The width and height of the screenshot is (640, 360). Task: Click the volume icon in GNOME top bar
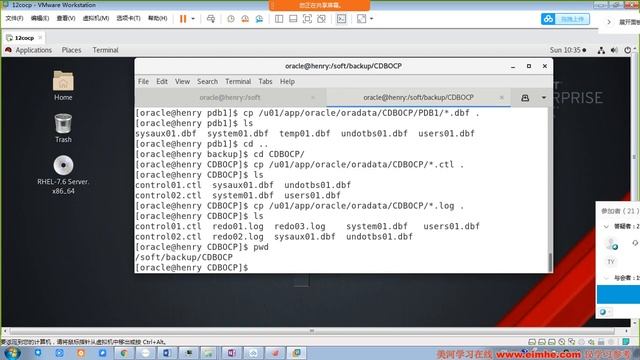click(x=614, y=50)
